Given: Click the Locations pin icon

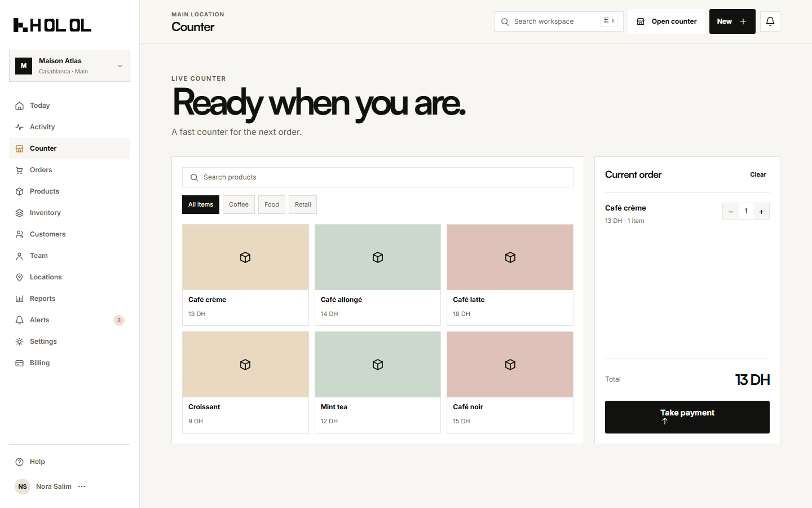Looking at the screenshot, I should click(x=20, y=277).
